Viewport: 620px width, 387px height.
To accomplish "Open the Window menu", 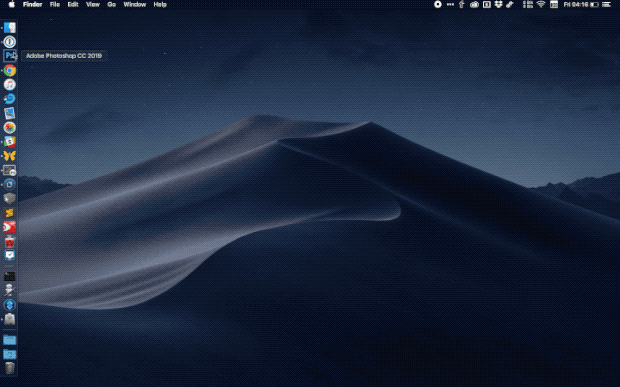I will pos(134,4).
